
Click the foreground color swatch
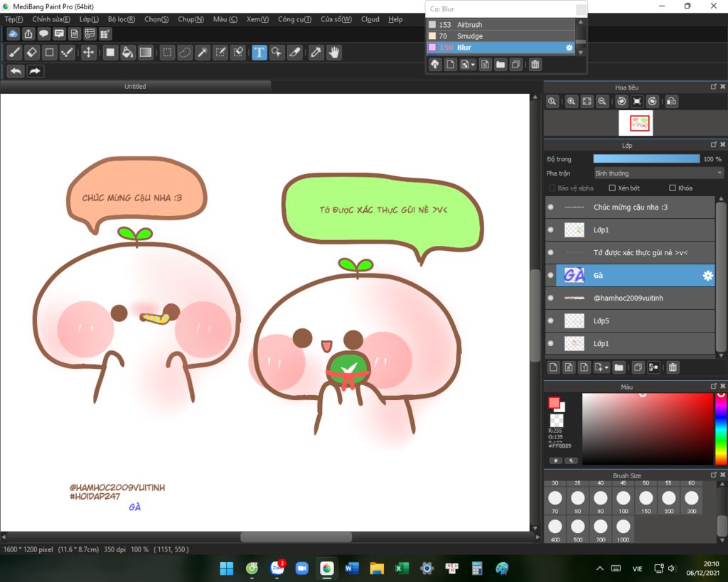coord(554,402)
